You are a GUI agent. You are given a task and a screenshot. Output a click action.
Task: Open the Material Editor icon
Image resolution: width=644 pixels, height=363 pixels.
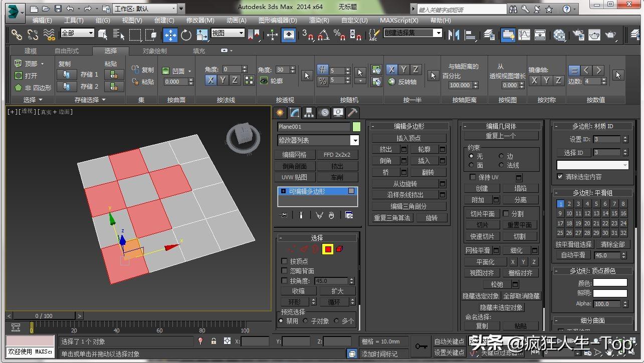pos(559,35)
